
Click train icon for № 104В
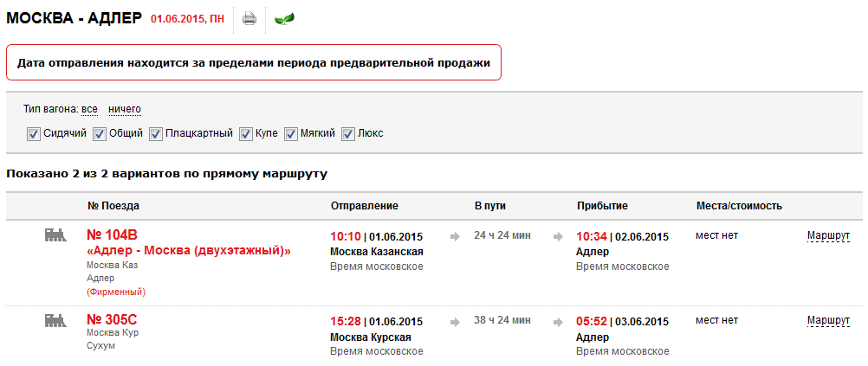56,234
